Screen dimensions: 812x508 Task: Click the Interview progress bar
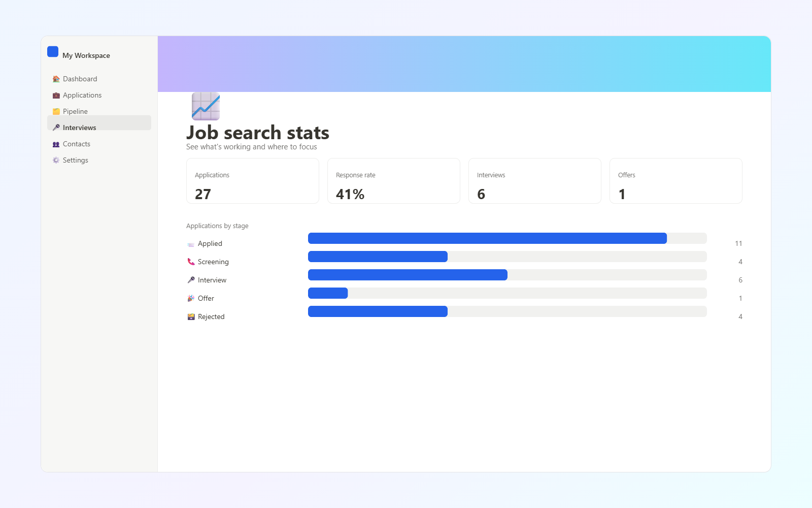(x=507, y=275)
